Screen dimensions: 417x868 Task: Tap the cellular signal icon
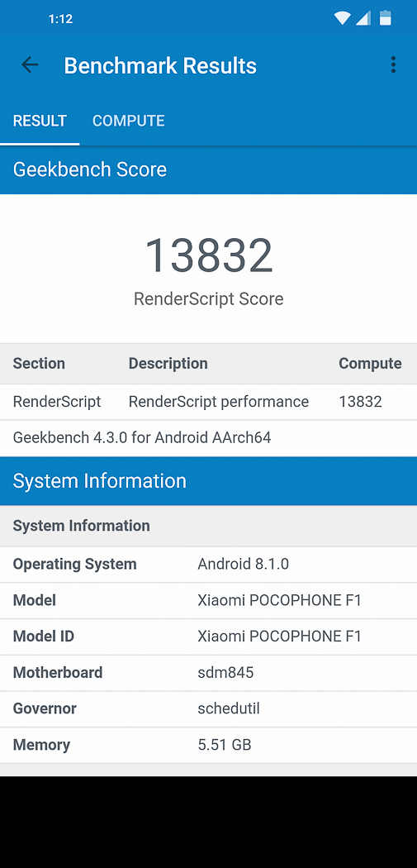pos(363,19)
